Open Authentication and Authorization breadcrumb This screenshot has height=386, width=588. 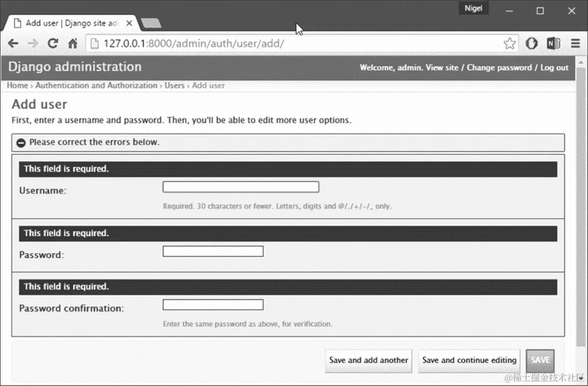97,85
